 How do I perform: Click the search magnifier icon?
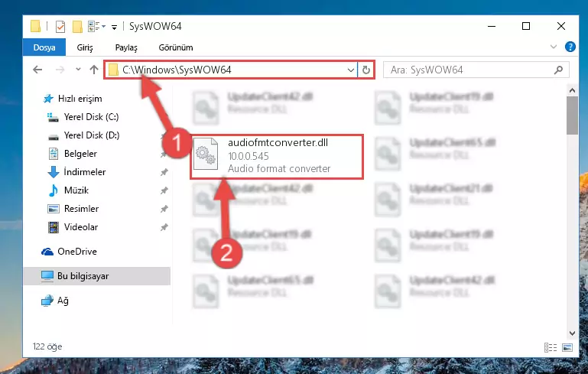[x=558, y=70]
